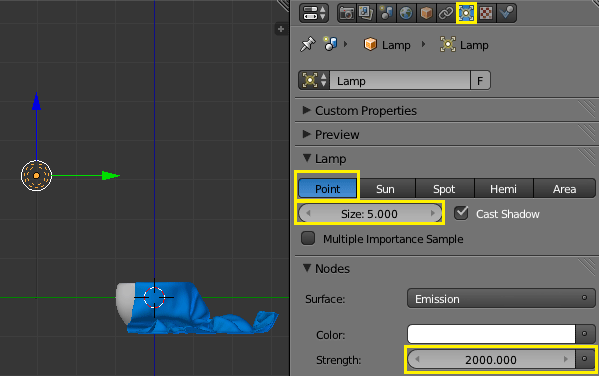Enable Multiple Importance Sample checkbox

(x=308, y=238)
